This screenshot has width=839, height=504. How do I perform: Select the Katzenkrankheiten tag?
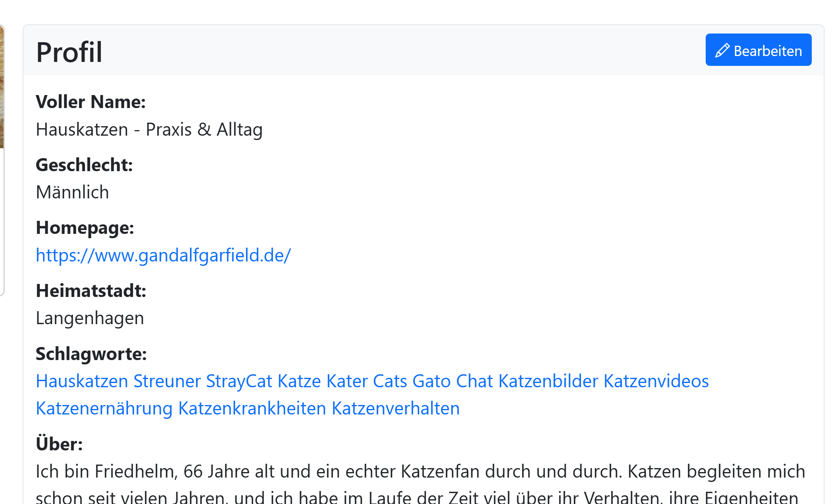[252, 408]
